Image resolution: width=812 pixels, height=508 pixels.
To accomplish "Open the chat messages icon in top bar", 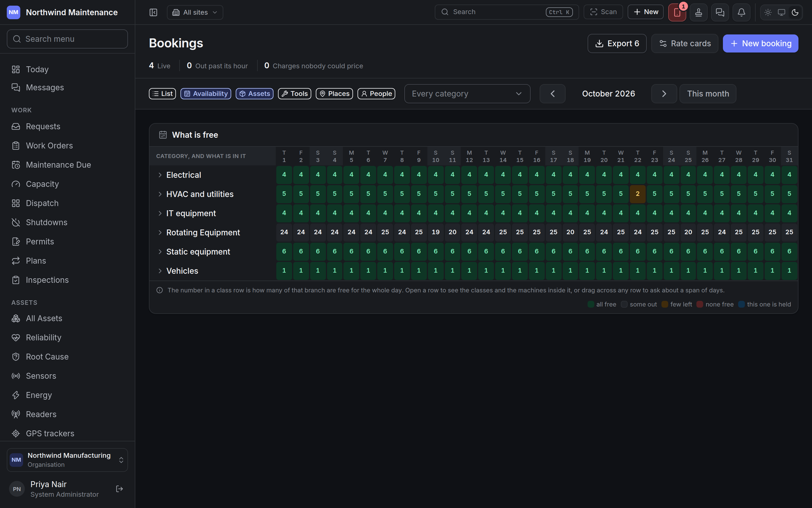I will pyautogui.click(x=720, y=12).
